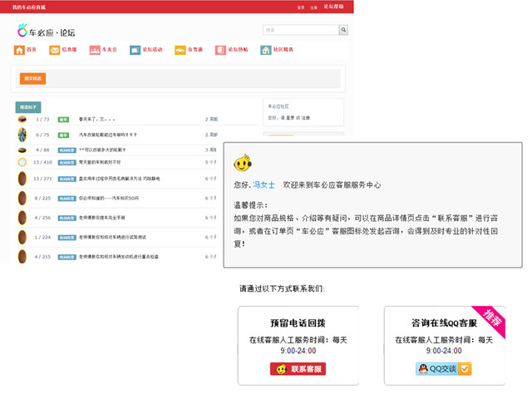Open the 信息墙 menu link
This screenshot has height=399, width=532.
(x=70, y=50)
